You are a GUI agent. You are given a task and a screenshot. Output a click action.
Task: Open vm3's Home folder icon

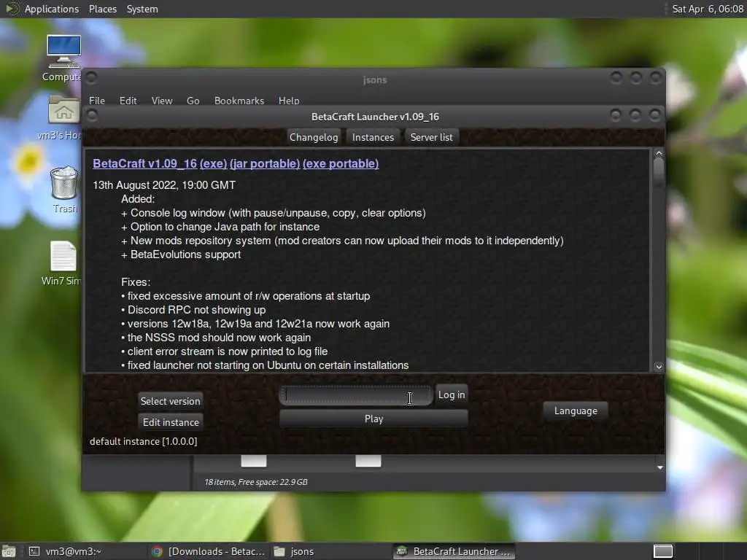pyautogui.click(x=63, y=109)
